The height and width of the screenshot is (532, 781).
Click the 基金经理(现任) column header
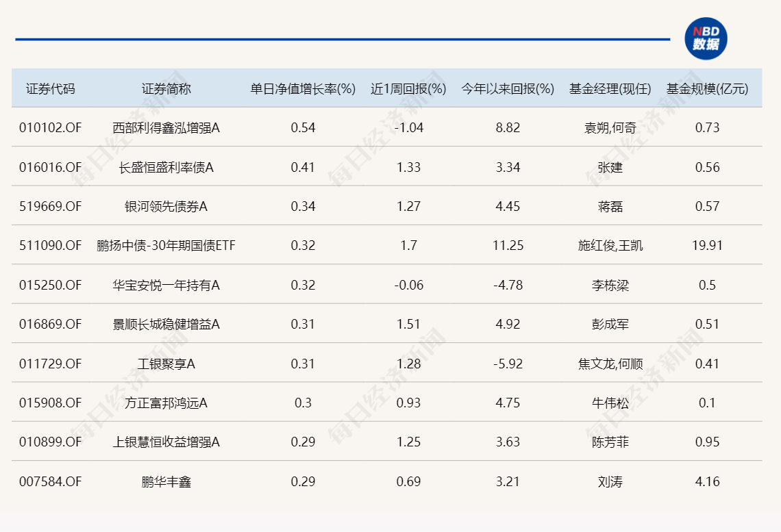[610, 88]
